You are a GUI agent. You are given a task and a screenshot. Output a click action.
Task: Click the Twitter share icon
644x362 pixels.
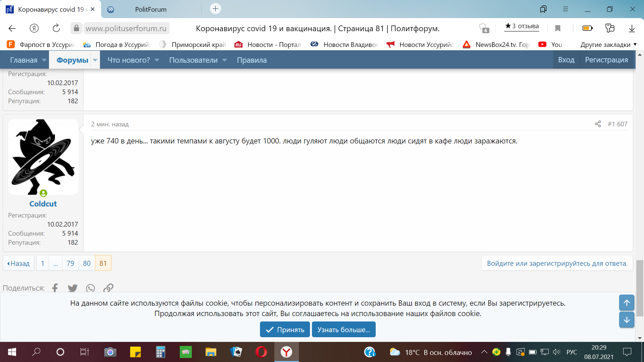tap(72, 288)
